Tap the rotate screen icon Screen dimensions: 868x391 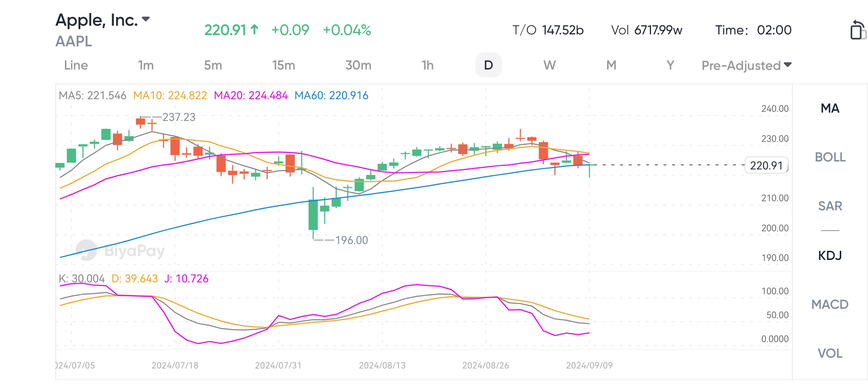point(858,30)
